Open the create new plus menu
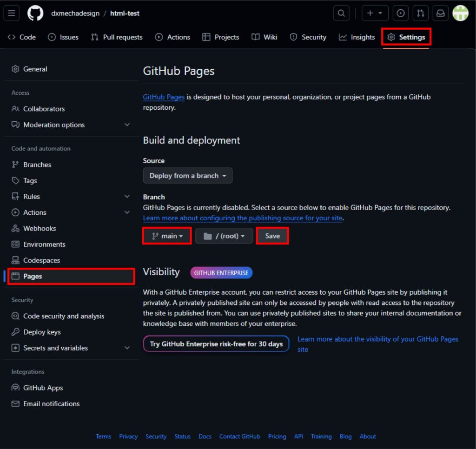Viewport: 476px width, 449px height. [375, 13]
